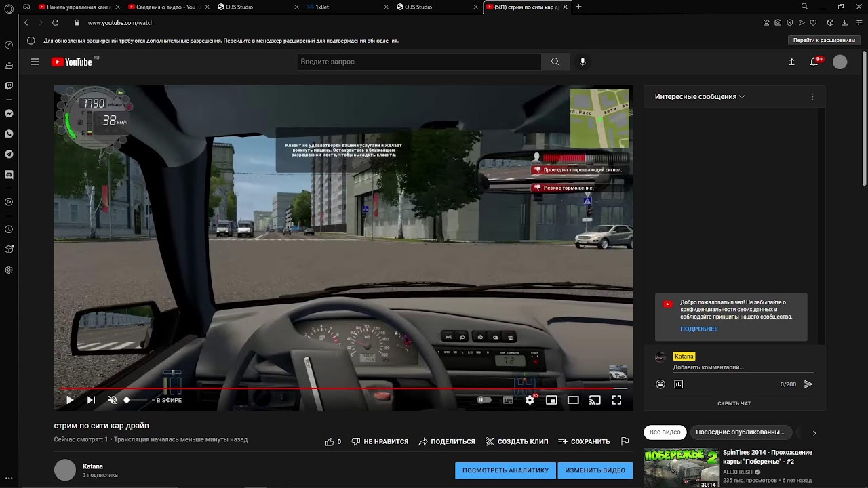Add page to bookmarks heart icon
This screenshot has height=488, width=868.
[813, 22]
